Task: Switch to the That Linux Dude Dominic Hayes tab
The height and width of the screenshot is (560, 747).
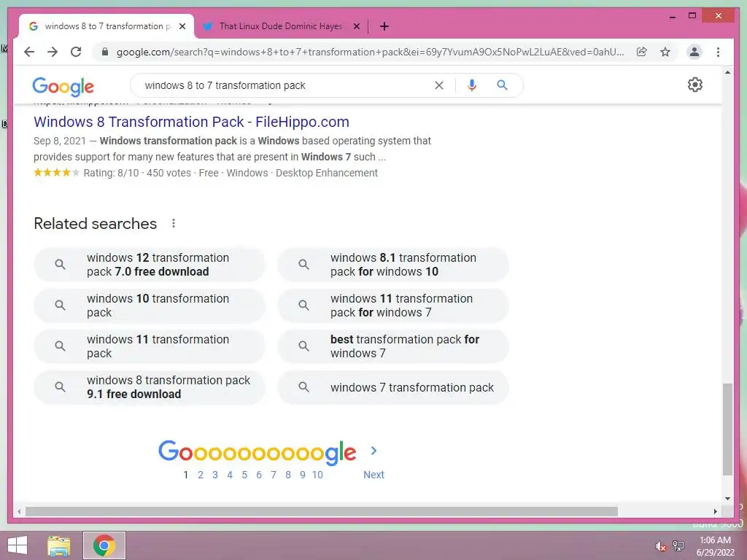Action: tap(280, 26)
